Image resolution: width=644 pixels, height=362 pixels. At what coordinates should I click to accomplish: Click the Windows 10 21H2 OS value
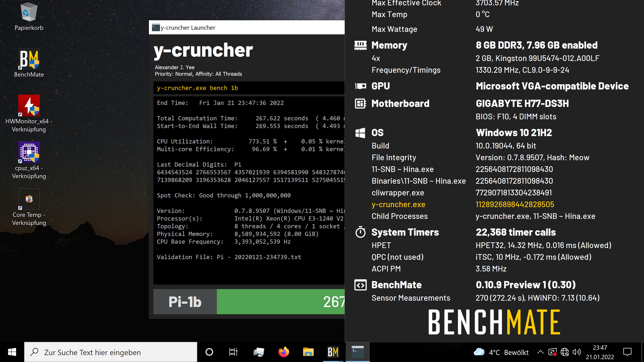[x=514, y=133]
